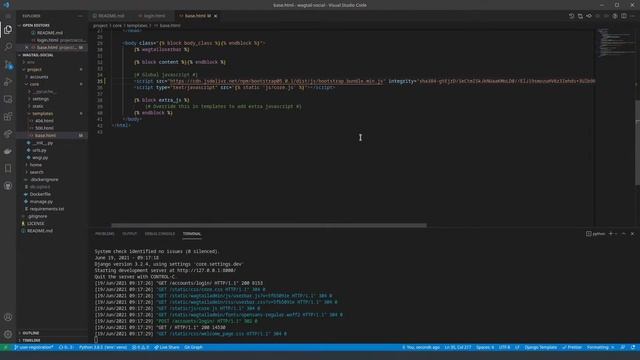Open errors and warnings status item
Screen dimensions: 640x360
click(x=140, y=347)
